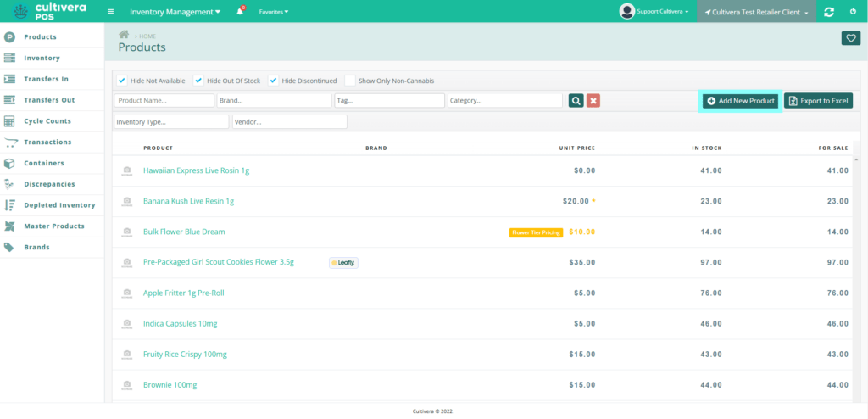Click the refresh sync icon

click(x=828, y=12)
